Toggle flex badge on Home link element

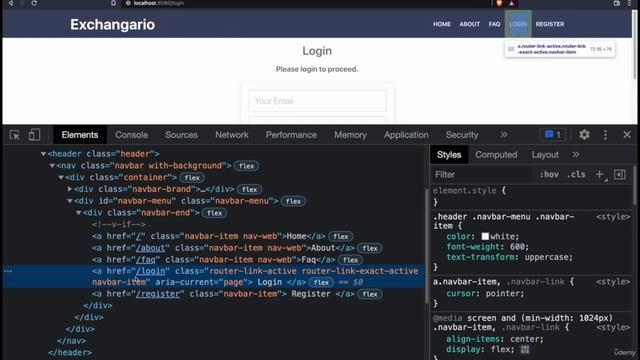click(340, 236)
